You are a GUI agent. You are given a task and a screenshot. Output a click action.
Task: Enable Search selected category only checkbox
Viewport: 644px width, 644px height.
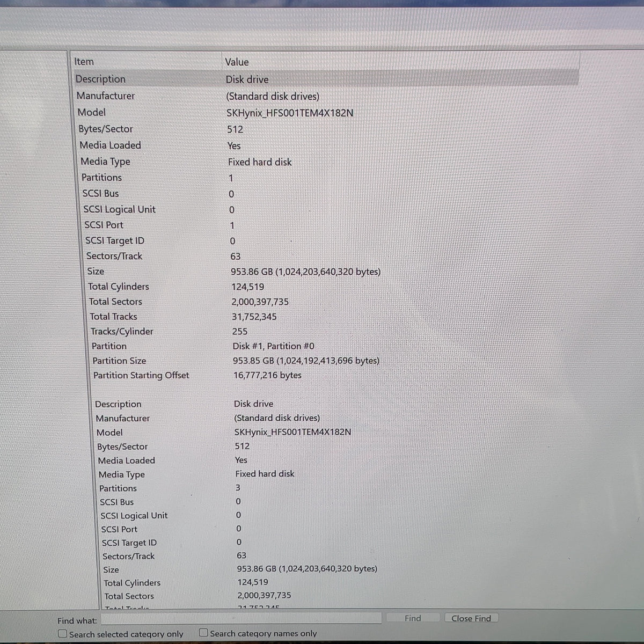tap(63, 633)
